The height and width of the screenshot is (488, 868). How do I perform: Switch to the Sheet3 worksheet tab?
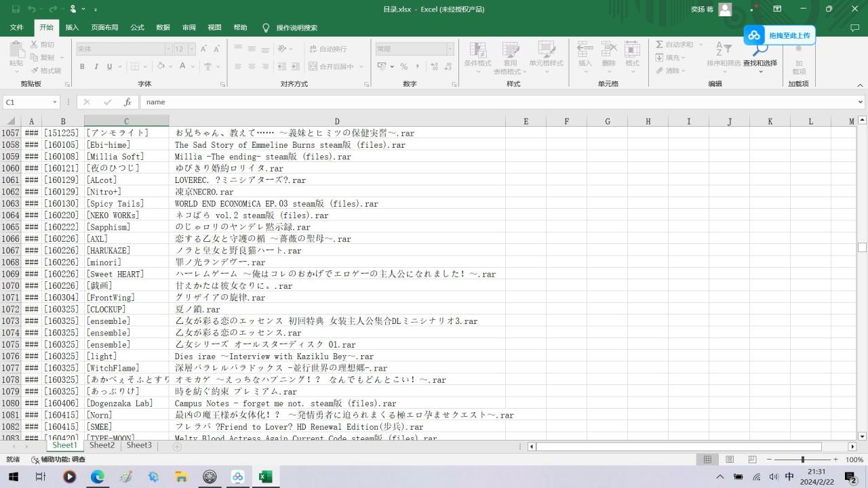click(139, 446)
